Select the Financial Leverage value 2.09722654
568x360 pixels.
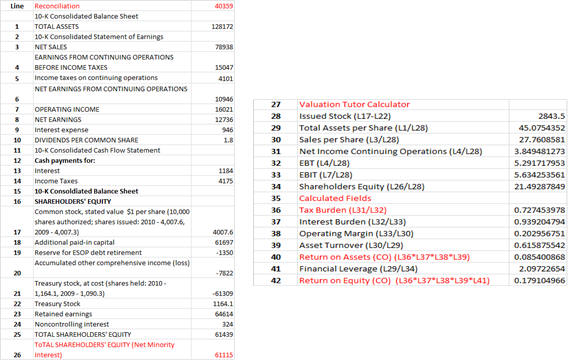(538, 269)
